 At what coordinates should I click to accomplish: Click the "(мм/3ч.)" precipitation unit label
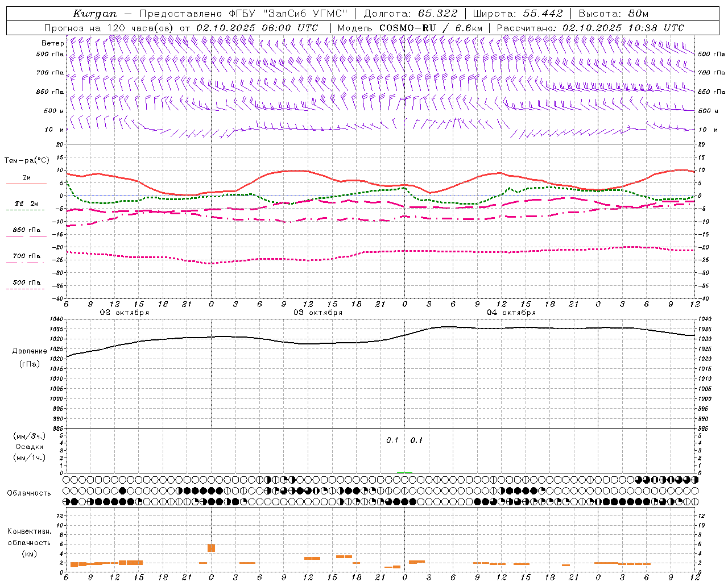30,436
